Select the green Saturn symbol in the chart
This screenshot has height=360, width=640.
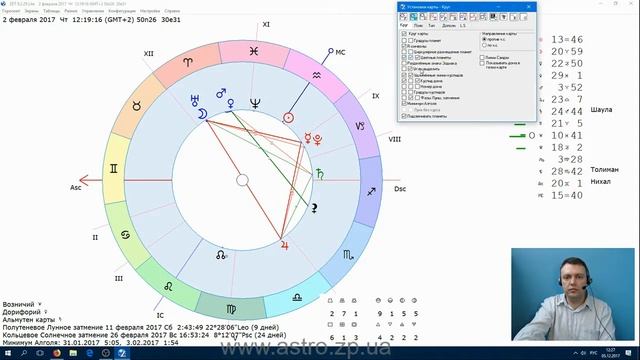tap(320, 174)
